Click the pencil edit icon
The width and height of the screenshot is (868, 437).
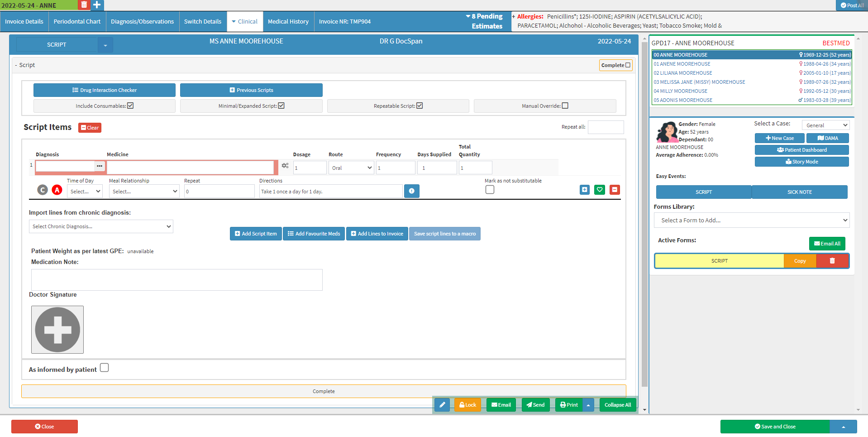(x=442, y=405)
